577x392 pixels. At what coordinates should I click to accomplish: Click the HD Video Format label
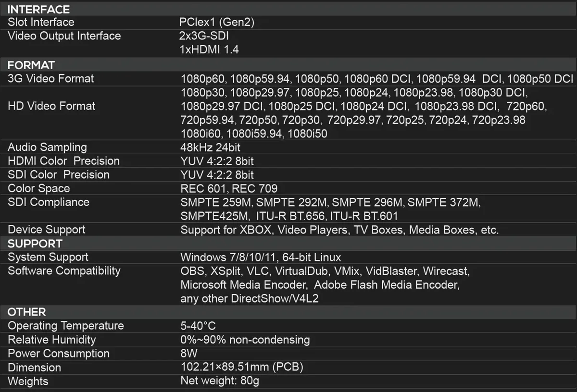(52, 106)
